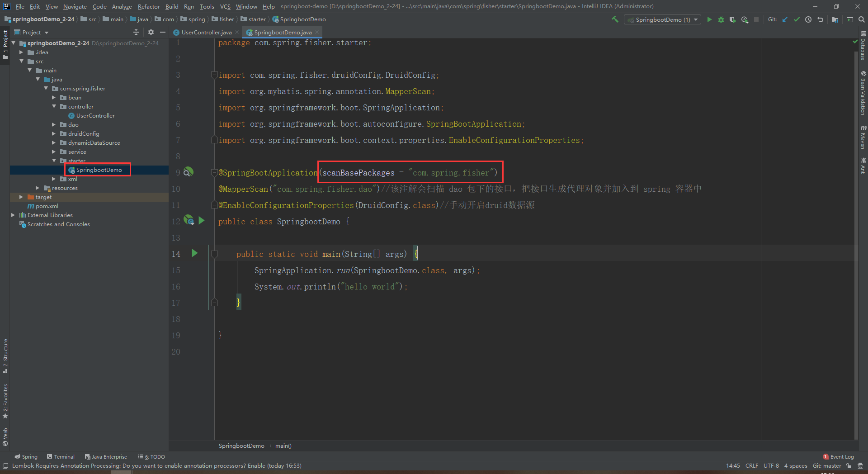Screen dimensions: 868x474
Task: Open Search Everywhere with the magnifier icon
Action: pyautogui.click(x=861, y=19)
